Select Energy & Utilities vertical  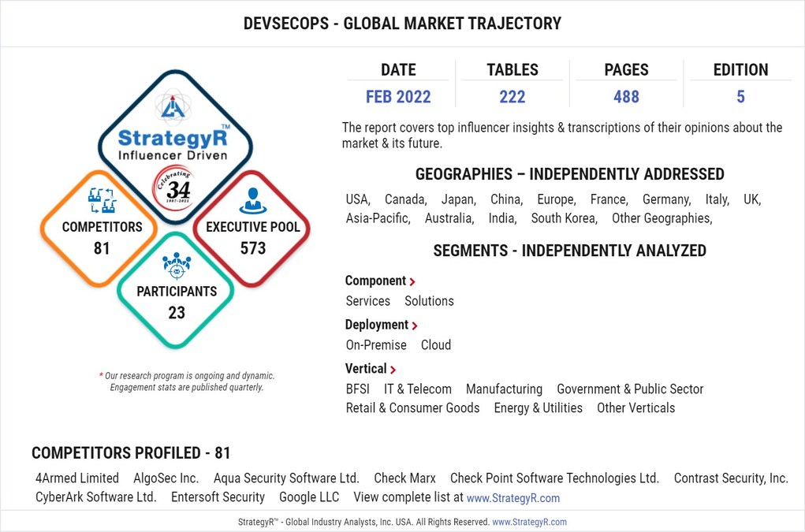pos(538,408)
